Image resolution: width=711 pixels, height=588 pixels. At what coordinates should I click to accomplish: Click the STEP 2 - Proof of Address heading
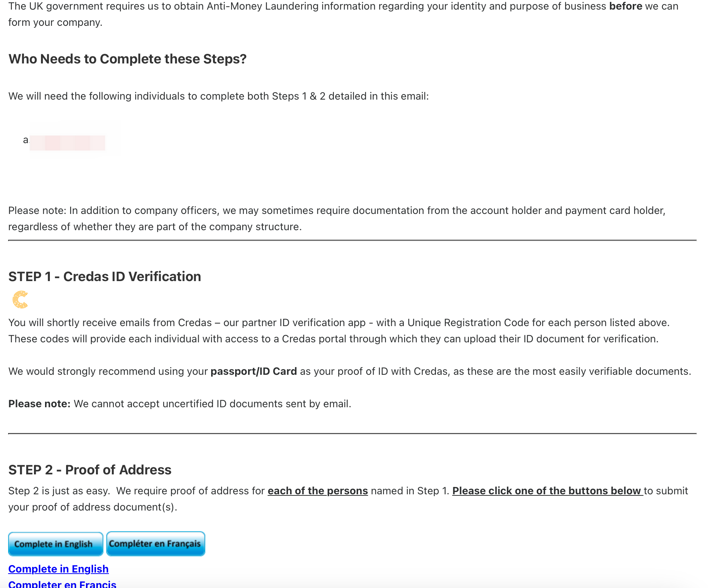click(x=90, y=470)
